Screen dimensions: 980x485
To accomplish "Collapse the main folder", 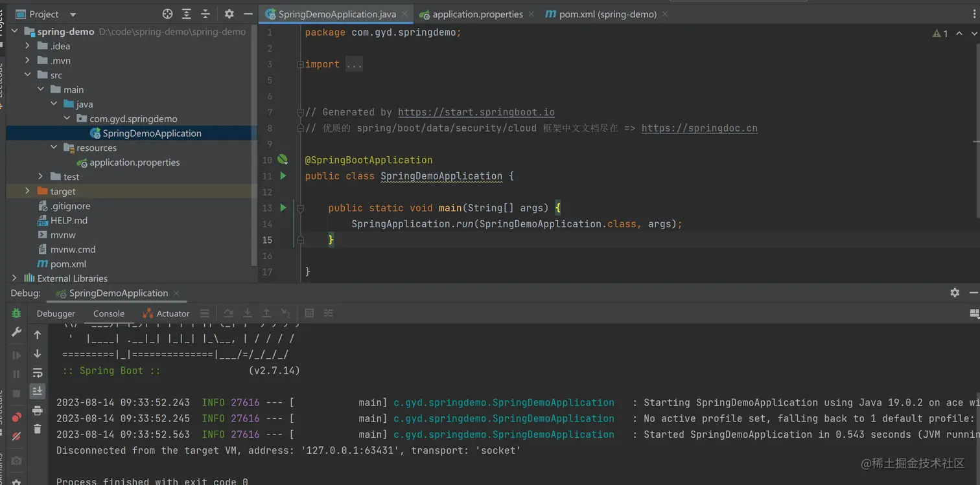I will coord(40,89).
